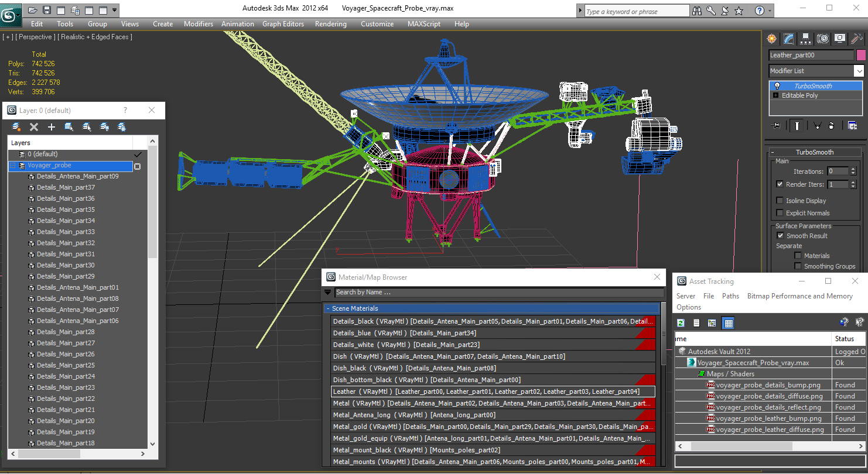Viewport: 868px width, 474px height.
Task: Toggle Show End Result icon
Action: click(797, 125)
